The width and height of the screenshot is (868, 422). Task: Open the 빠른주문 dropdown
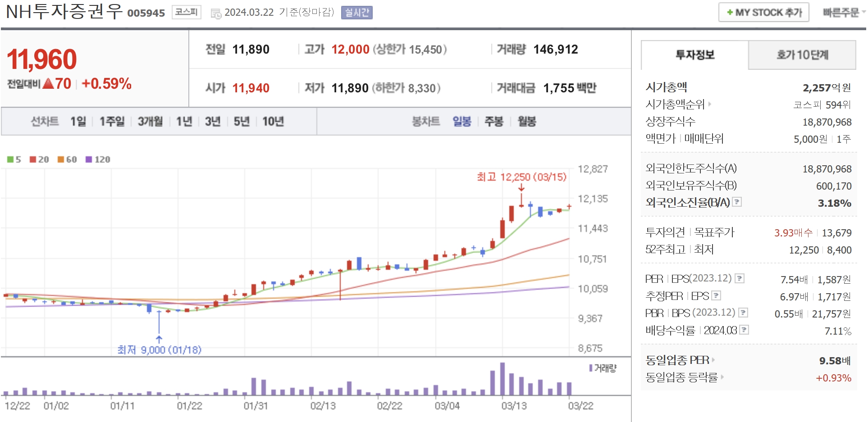(x=843, y=13)
